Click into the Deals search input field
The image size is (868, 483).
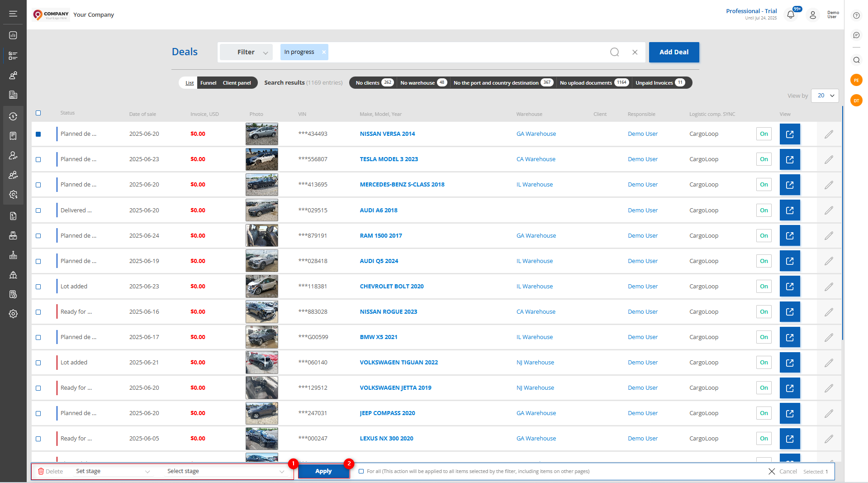coord(466,52)
